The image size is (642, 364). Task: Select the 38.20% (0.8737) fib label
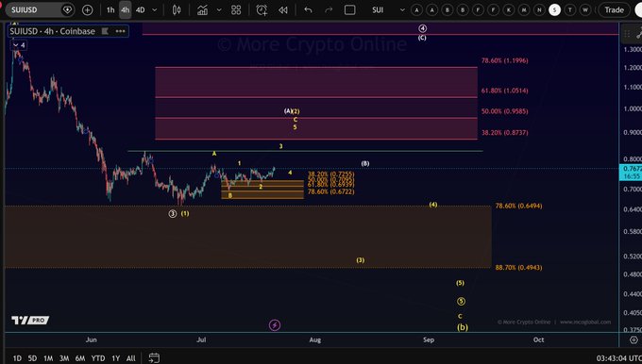[x=504, y=133]
